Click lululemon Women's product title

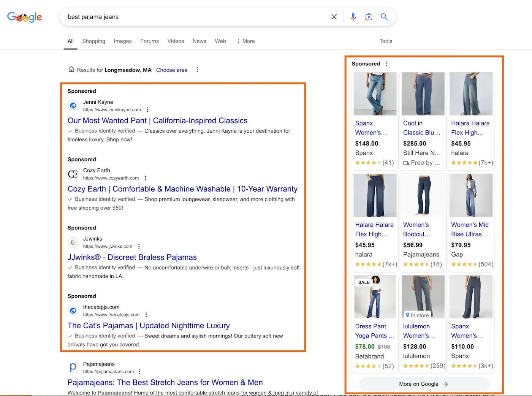[419, 331]
